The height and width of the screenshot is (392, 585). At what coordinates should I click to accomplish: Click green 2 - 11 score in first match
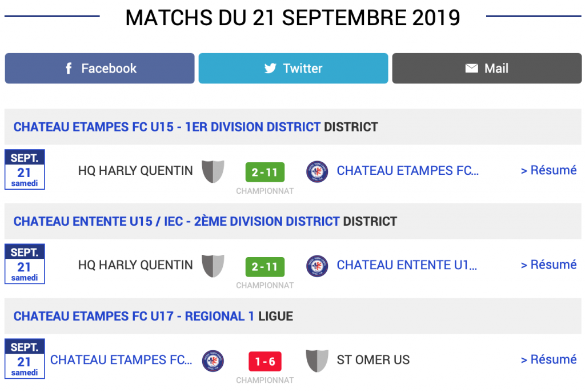coord(265,172)
